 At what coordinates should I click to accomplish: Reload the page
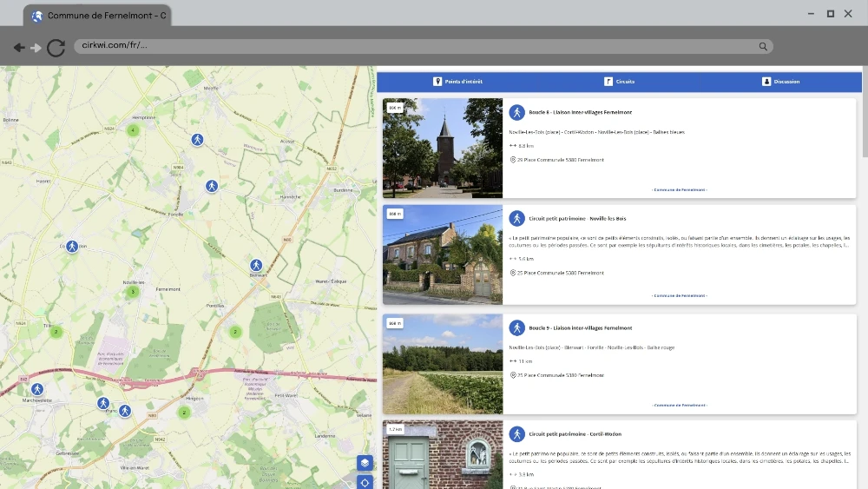coord(56,48)
